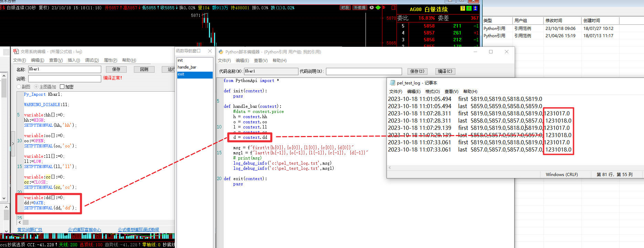644x248 pixels.
Task: Open 编辑(E) menu in 交易系统编辑
Action: point(38,60)
